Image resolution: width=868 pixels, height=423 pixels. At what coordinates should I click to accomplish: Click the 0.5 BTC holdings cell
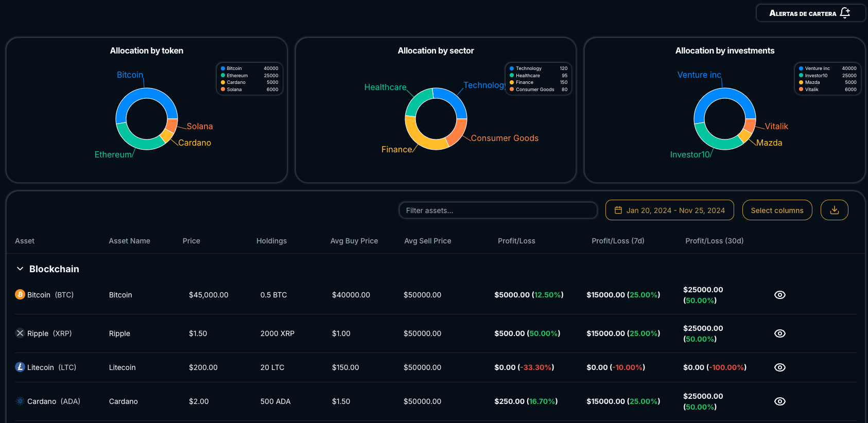point(273,295)
